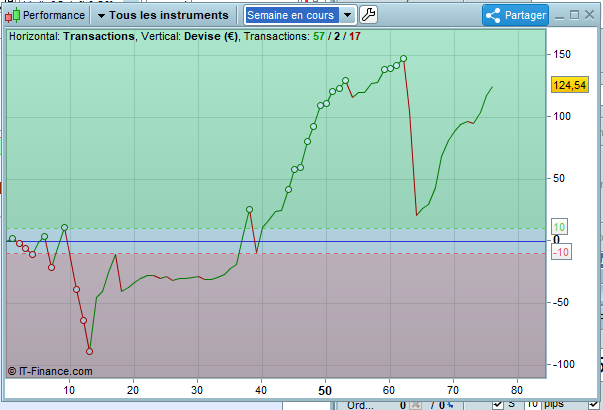
Task: Click the neutral 2 transactions count
Action: (x=337, y=37)
